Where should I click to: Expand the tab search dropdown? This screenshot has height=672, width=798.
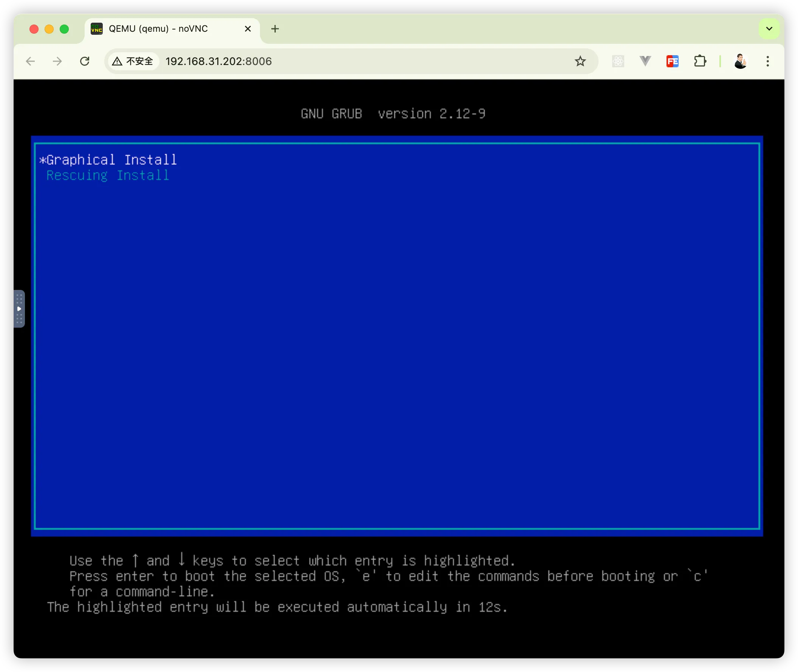click(769, 29)
